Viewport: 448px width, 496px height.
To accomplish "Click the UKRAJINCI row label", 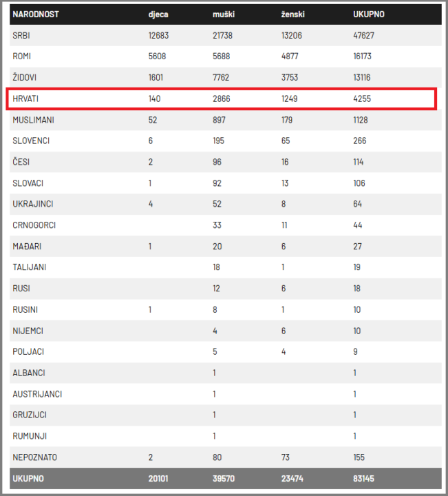I will [33, 204].
